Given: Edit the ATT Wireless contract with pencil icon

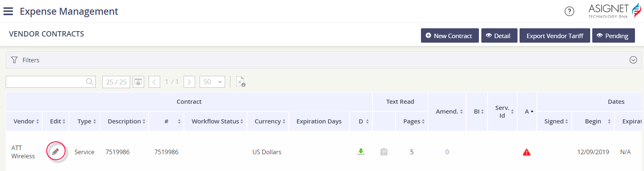Looking at the screenshot, I should 55,152.
